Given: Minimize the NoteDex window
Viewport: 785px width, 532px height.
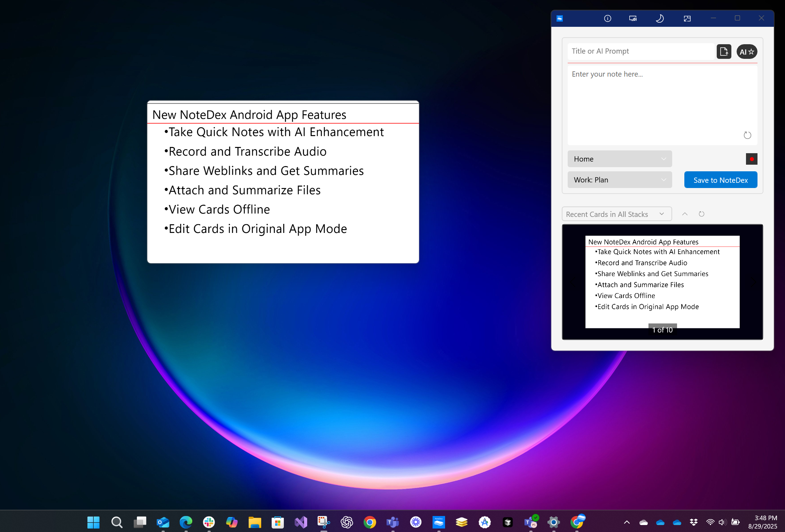Looking at the screenshot, I should pyautogui.click(x=713, y=18).
